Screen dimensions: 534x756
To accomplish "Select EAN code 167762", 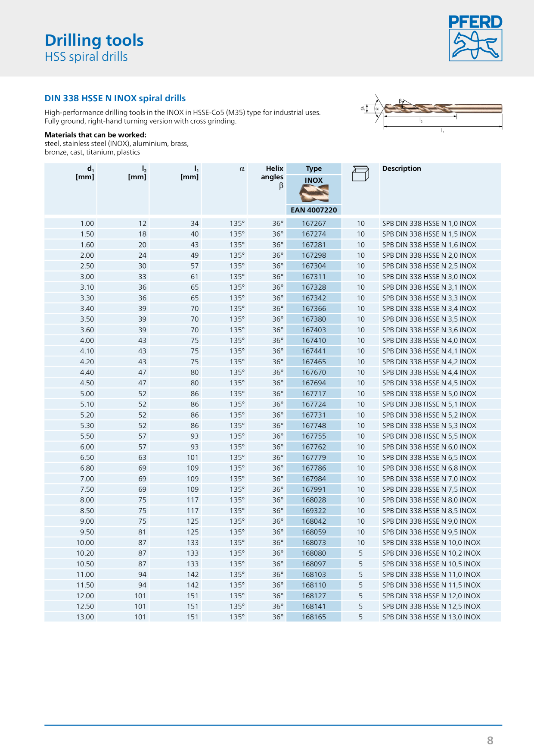I will [x=314, y=447].
